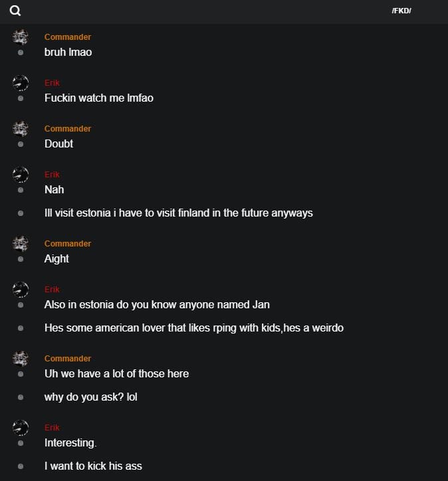Select the "Doubt" message text
448x481 pixels.
(x=58, y=144)
